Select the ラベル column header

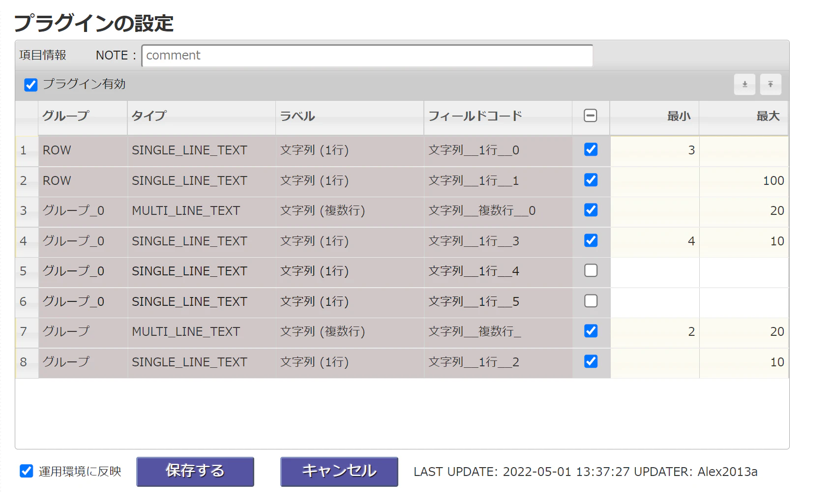(350, 118)
